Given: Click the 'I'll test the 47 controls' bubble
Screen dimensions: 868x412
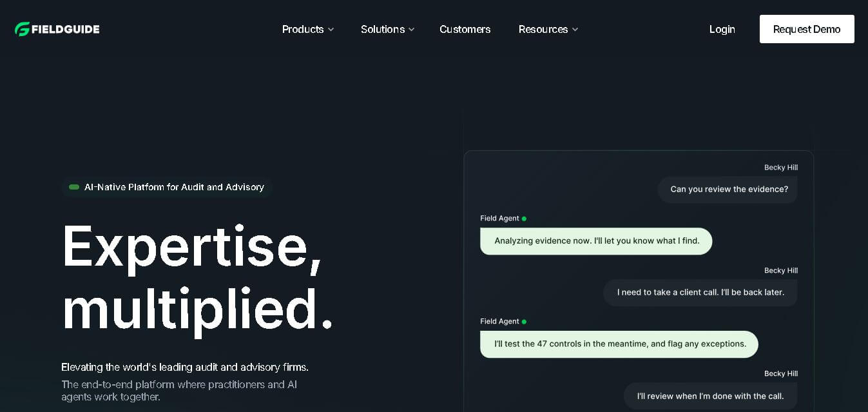Looking at the screenshot, I should (x=619, y=344).
